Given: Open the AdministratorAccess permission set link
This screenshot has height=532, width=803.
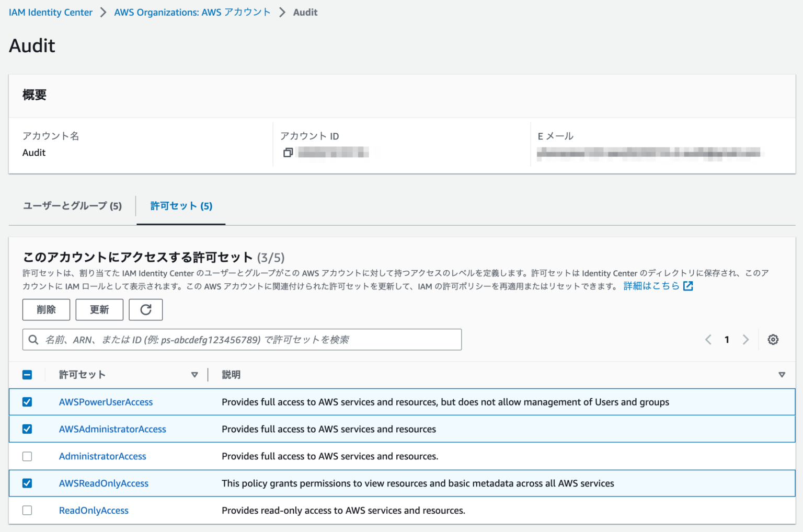Looking at the screenshot, I should pyautogui.click(x=102, y=456).
